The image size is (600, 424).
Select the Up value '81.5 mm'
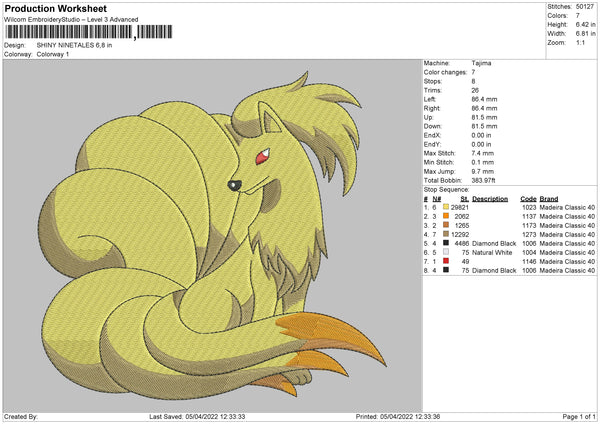484,117
